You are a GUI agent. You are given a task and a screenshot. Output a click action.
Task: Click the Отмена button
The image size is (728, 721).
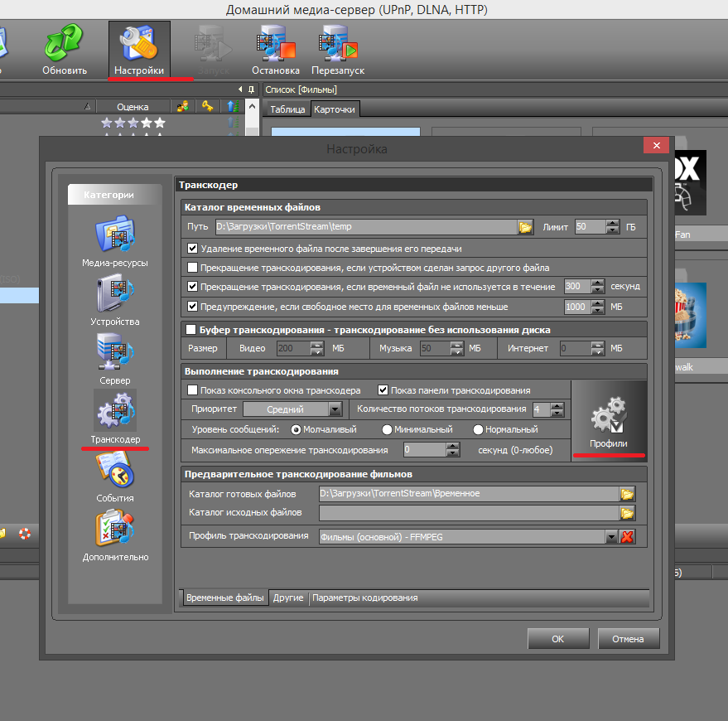[x=628, y=639]
